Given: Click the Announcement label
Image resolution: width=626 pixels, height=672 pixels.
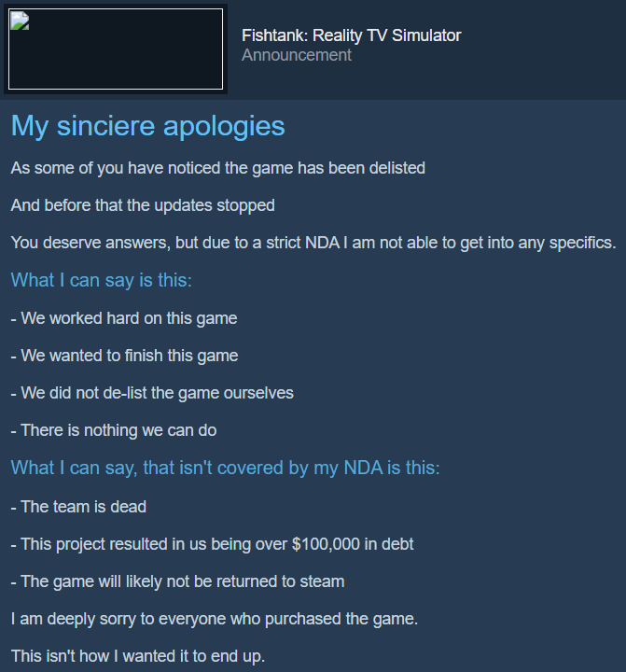Looking at the screenshot, I should [x=296, y=55].
